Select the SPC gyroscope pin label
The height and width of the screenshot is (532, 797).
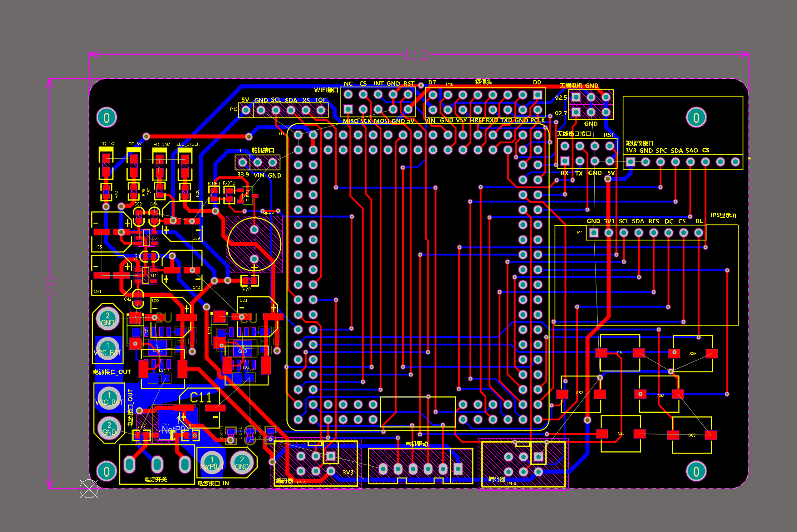coord(661,151)
